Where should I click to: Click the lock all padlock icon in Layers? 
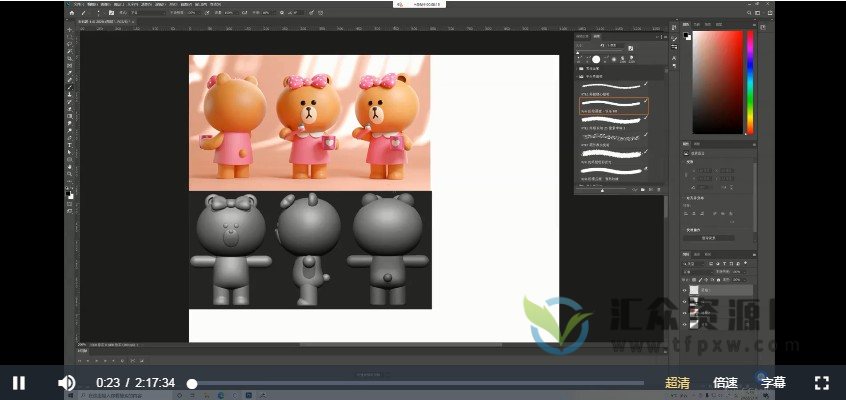pyautogui.click(x=718, y=280)
